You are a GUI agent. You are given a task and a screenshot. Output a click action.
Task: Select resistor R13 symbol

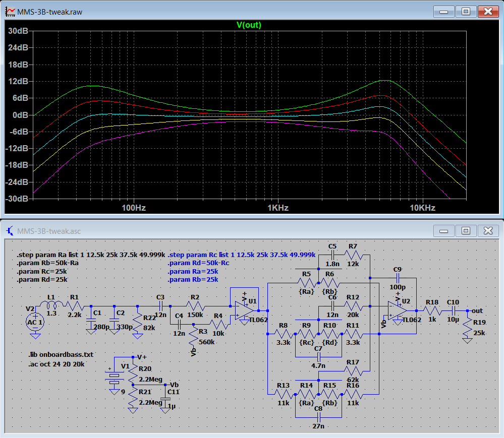(x=283, y=394)
